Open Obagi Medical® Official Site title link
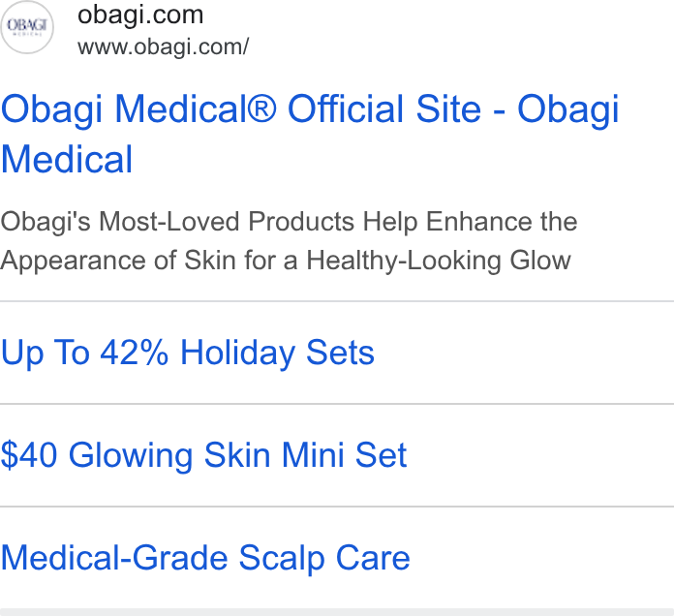The height and width of the screenshot is (616, 674). click(310, 134)
